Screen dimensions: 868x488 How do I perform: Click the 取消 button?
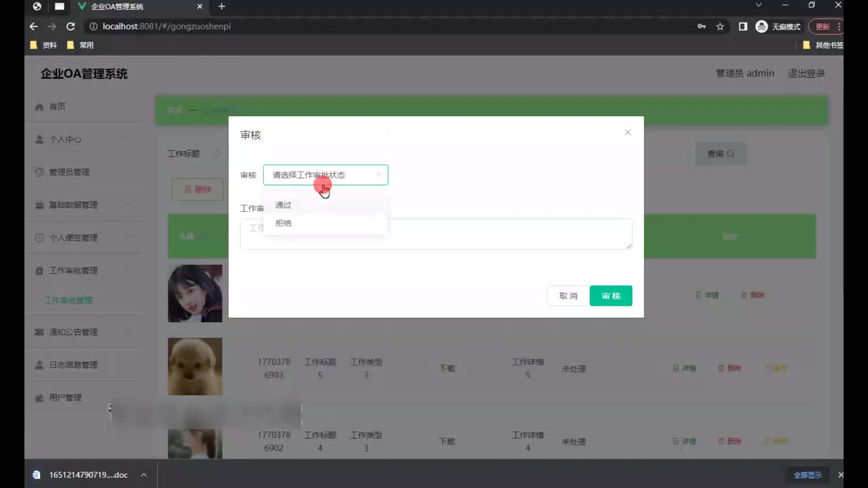568,296
